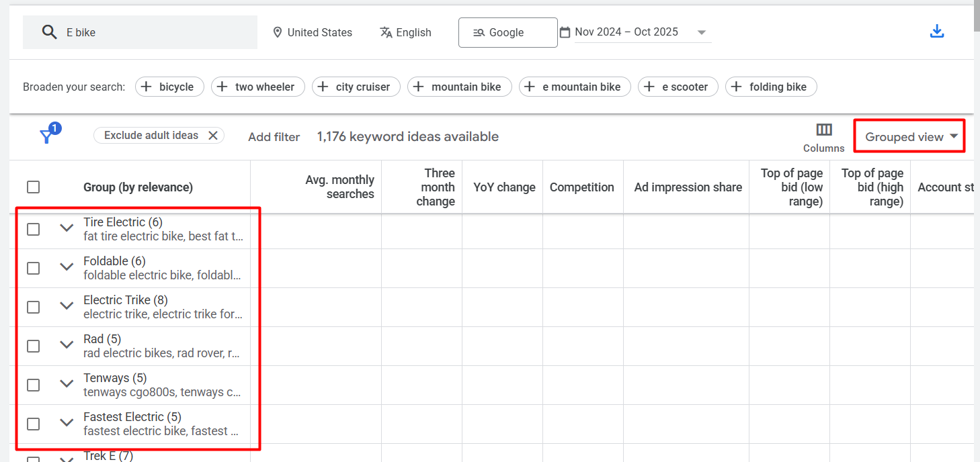Add mountain bike to broaden search
The width and height of the screenshot is (980, 462).
coord(459,87)
